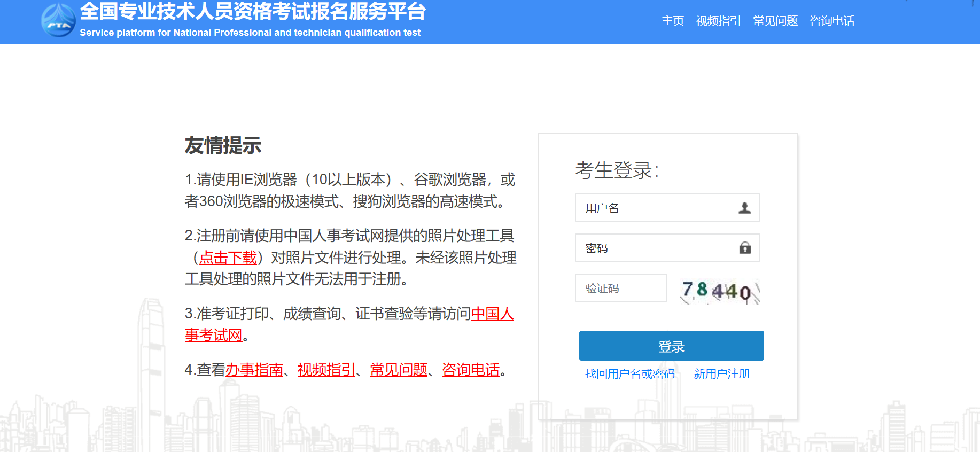This screenshot has width=980, height=452.
Task: Click the 验证码 input box
Action: tap(620, 288)
